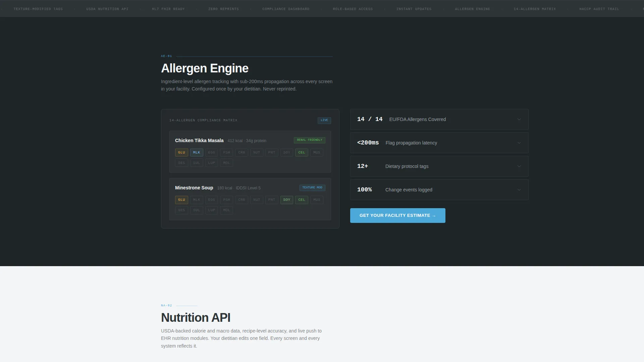Expand the Flag propagation latency row
This screenshot has height=362, width=644.
point(439,143)
